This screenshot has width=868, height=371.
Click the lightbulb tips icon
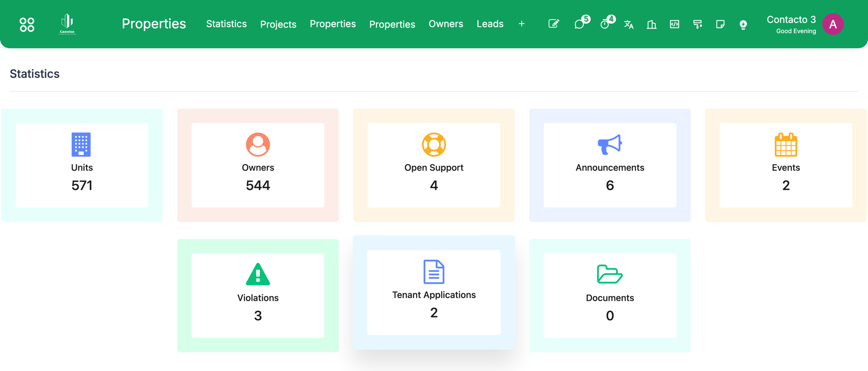(x=743, y=24)
